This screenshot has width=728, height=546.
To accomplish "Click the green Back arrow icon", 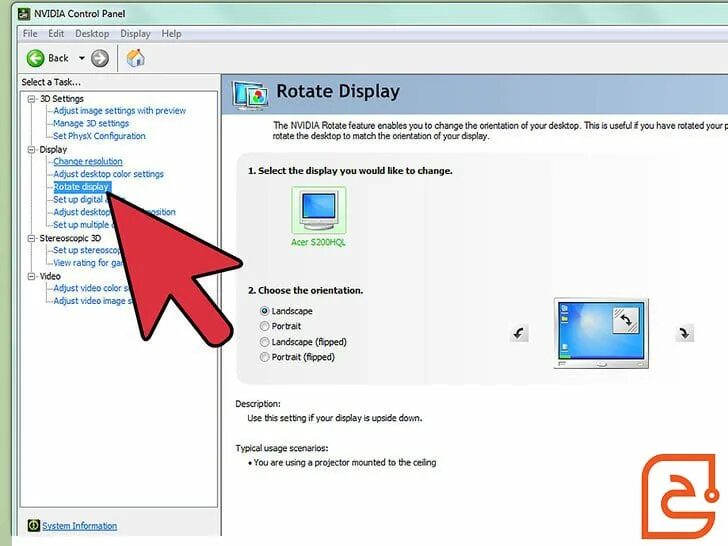I will [x=35, y=58].
